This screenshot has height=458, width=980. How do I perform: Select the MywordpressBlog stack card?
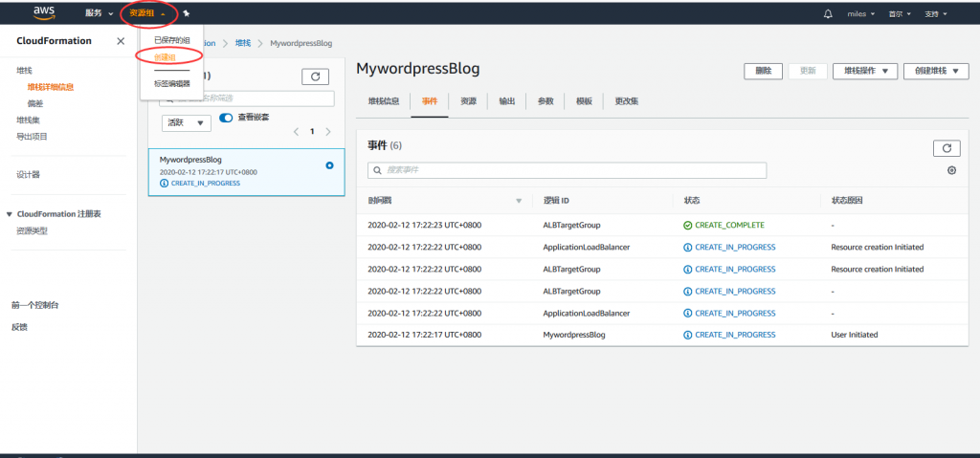[246, 172]
